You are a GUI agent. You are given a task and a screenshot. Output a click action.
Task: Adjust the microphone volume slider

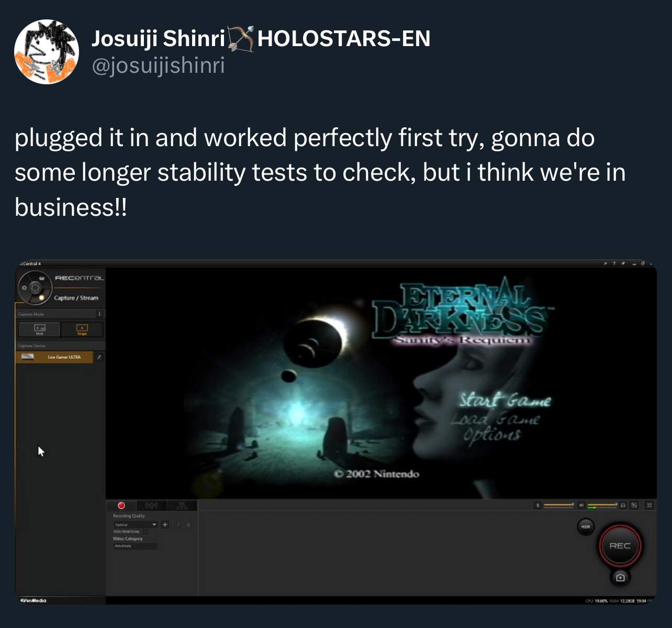559,505
